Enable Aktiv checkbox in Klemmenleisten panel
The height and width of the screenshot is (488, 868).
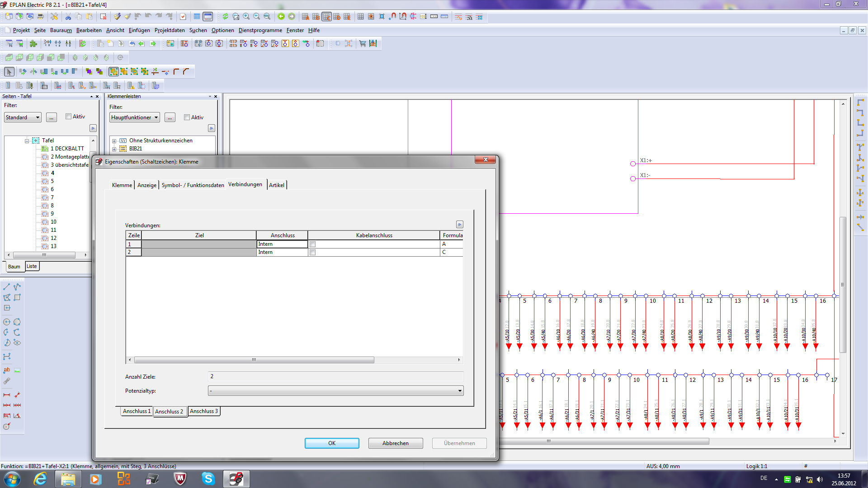pyautogui.click(x=187, y=117)
